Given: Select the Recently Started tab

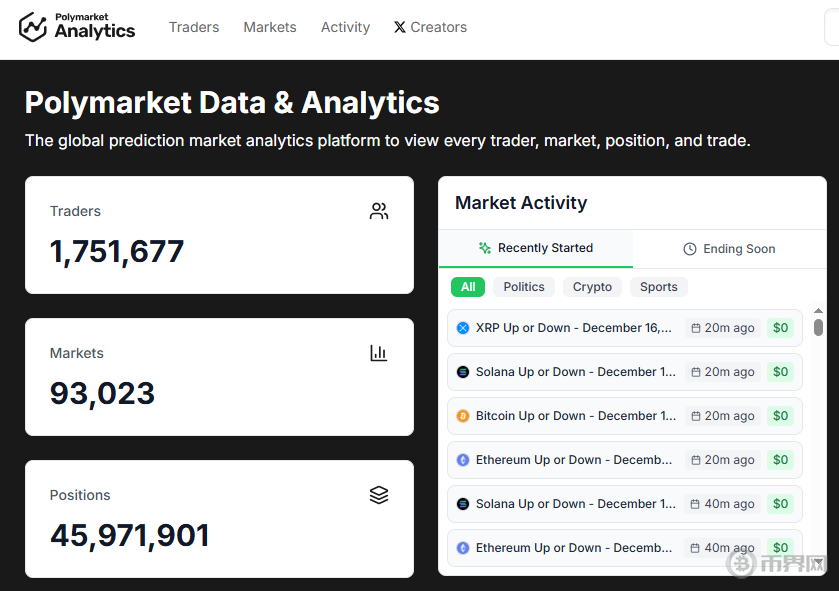Looking at the screenshot, I should [x=535, y=248].
